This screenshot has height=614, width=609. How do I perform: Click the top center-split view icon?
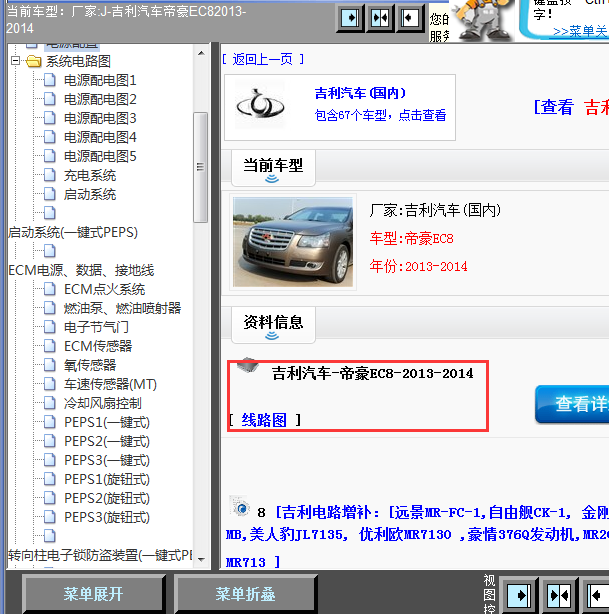click(380, 18)
